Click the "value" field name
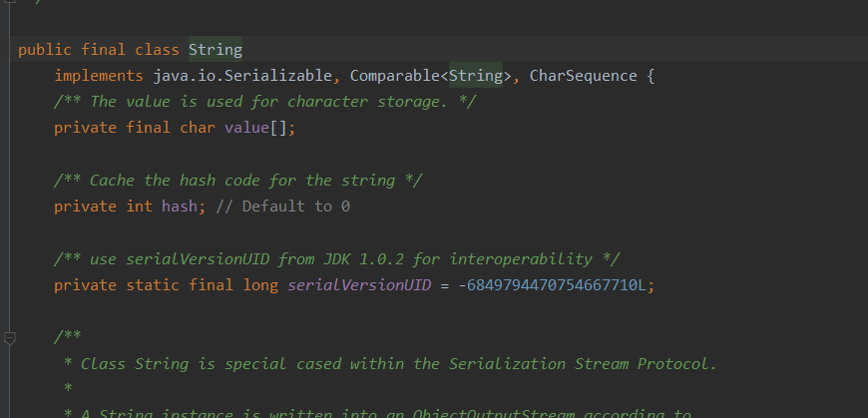This screenshot has width=868, height=418. point(246,128)
